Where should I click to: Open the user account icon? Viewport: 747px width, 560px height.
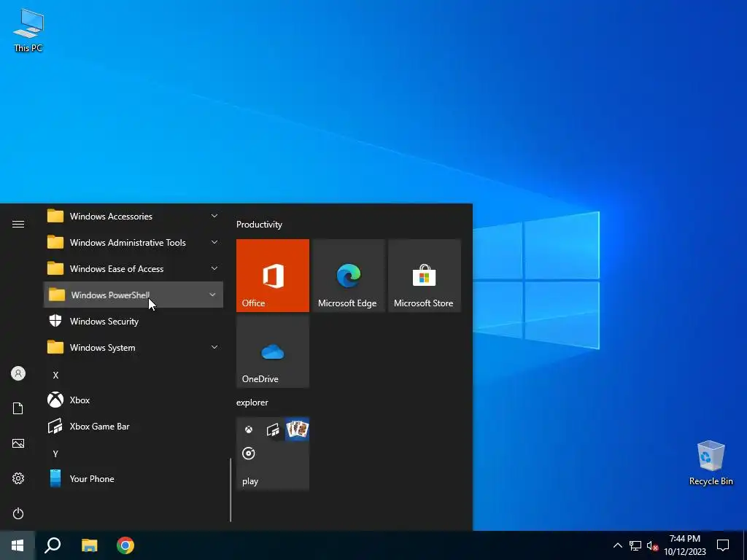18,373
